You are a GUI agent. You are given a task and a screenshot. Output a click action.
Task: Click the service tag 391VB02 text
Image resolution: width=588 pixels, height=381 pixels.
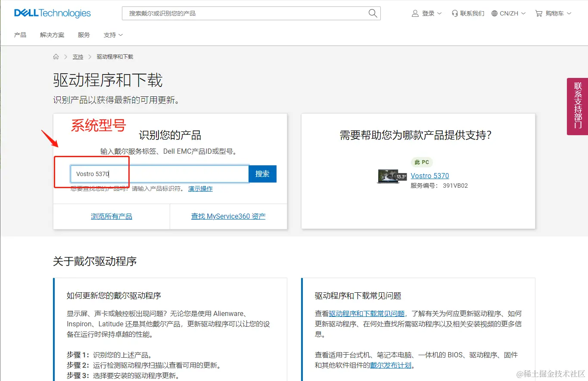point(455,186)
